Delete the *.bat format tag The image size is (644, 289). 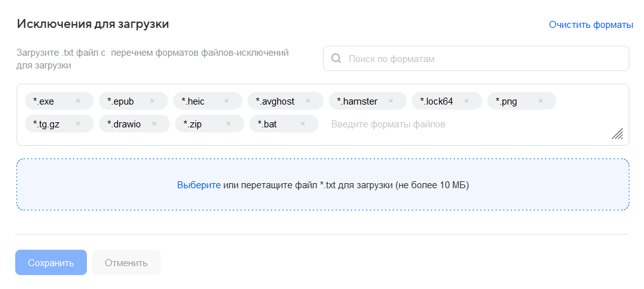point(303,124)
